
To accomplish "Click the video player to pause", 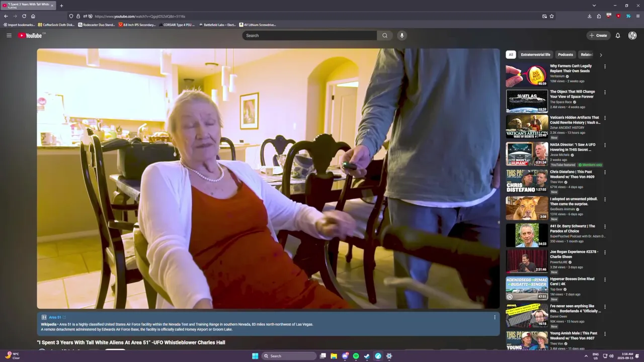I will tap(268, 178).
